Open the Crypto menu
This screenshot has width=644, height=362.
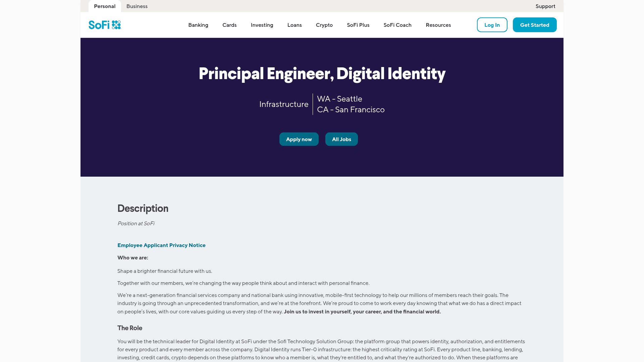coord(324,25)
